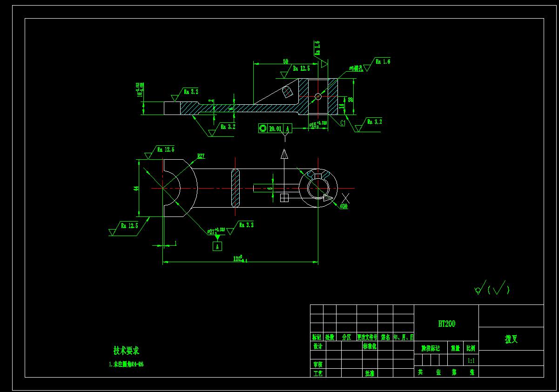Click the 签名 column header

coord(385,337)
